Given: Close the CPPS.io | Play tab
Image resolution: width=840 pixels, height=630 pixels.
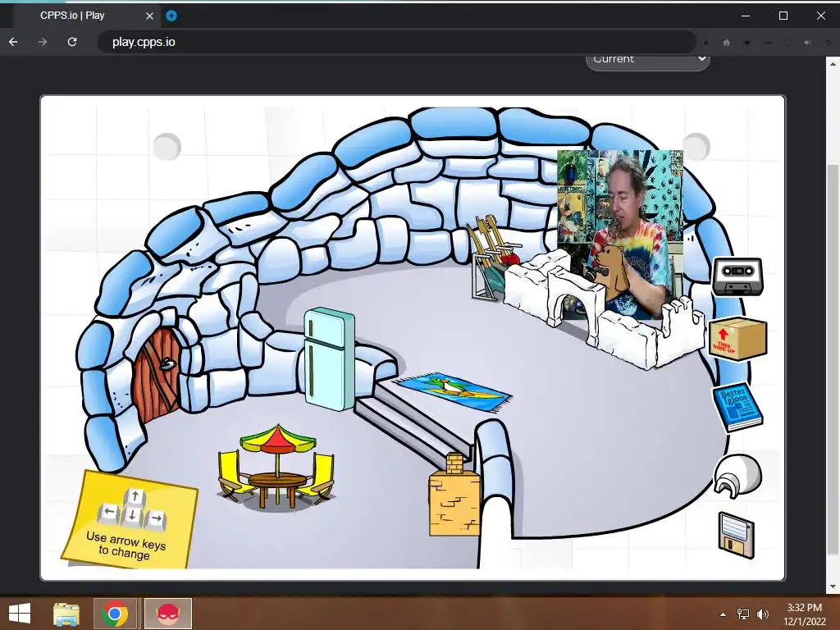Looking at the screenshot, I should pos(149,16).
